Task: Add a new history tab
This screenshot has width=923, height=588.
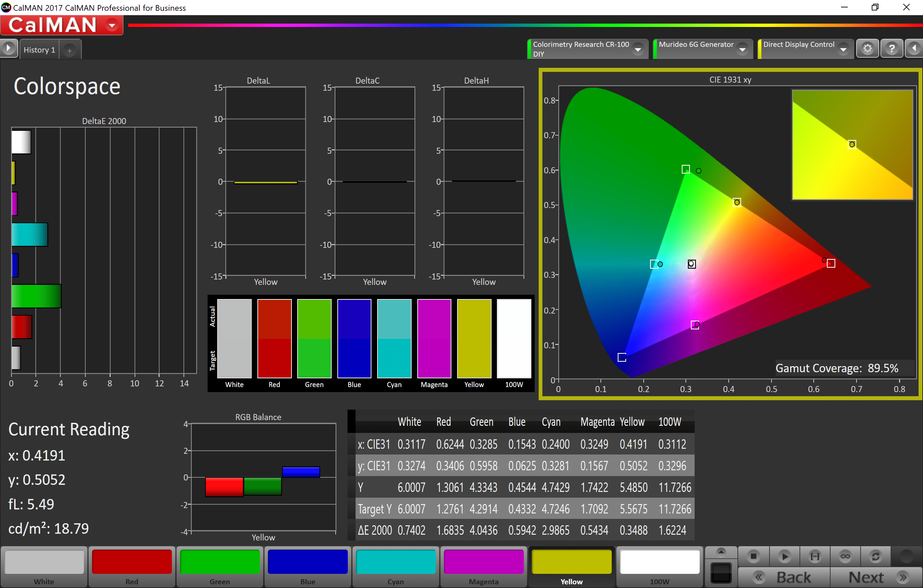Action: coord(69,51)
